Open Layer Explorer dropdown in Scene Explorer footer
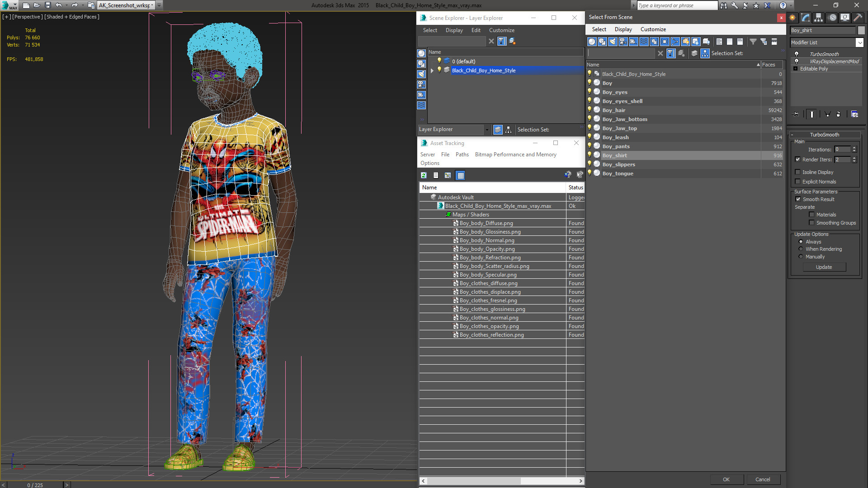Viewport: 868px width, 488px height. click(x=486, y=130)
